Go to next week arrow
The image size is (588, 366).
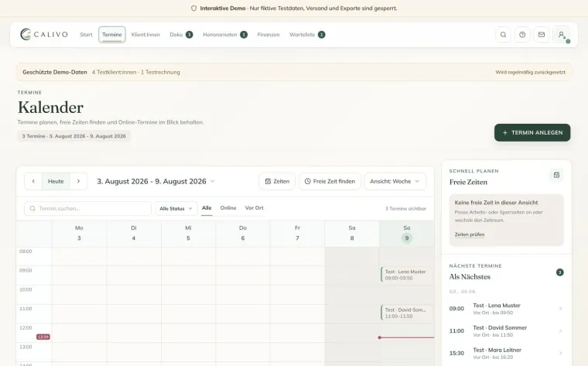tap(78, 181)
